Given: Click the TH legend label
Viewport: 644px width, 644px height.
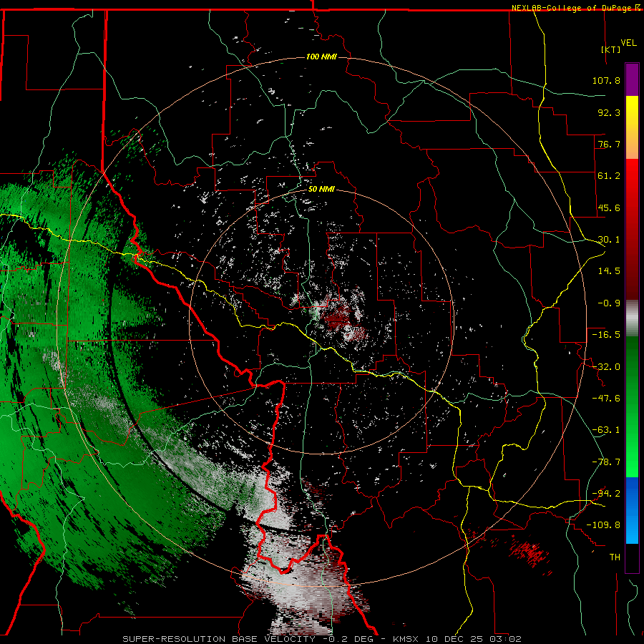Looking at the screenshot, I should click(615, 557).
